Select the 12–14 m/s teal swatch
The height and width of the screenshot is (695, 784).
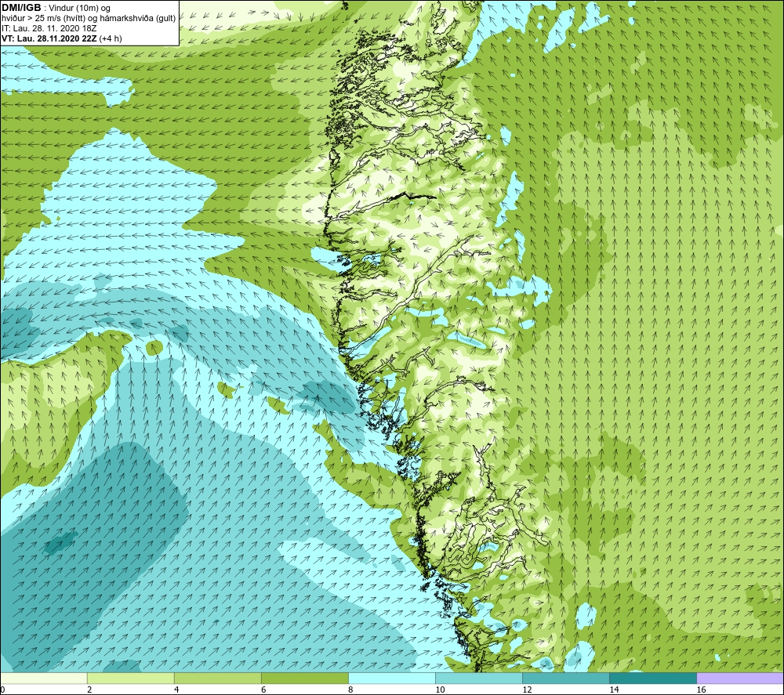click(x=566, y=678)
